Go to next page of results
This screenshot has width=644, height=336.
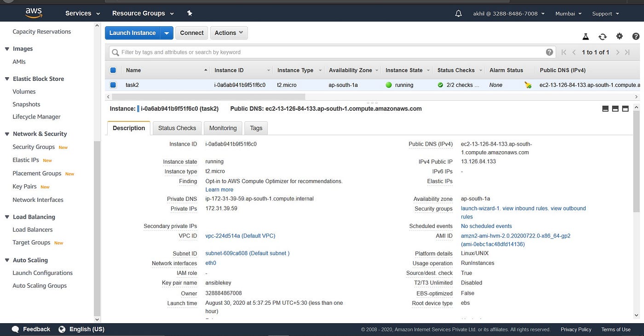617,52
